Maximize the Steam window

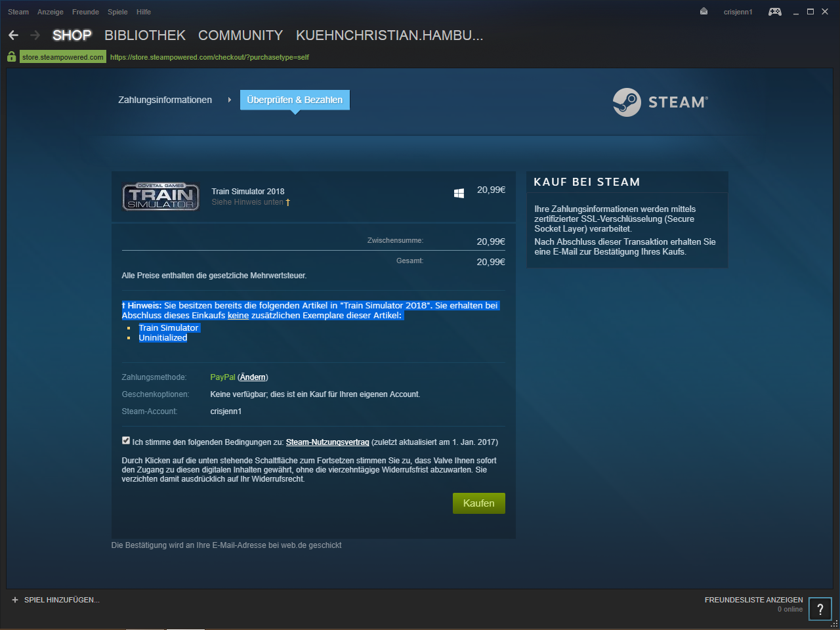[810, 12]
